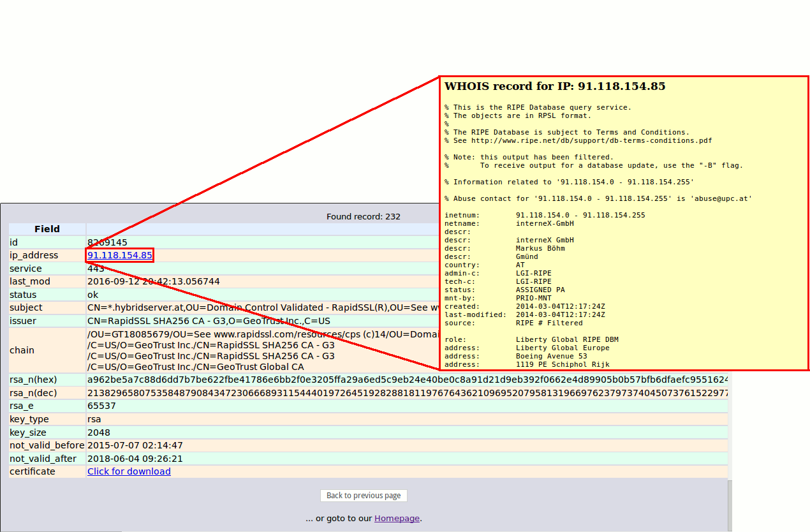
Task: Click the 'chain' field label
Action: pyautogui.click(x=22, y=350)
